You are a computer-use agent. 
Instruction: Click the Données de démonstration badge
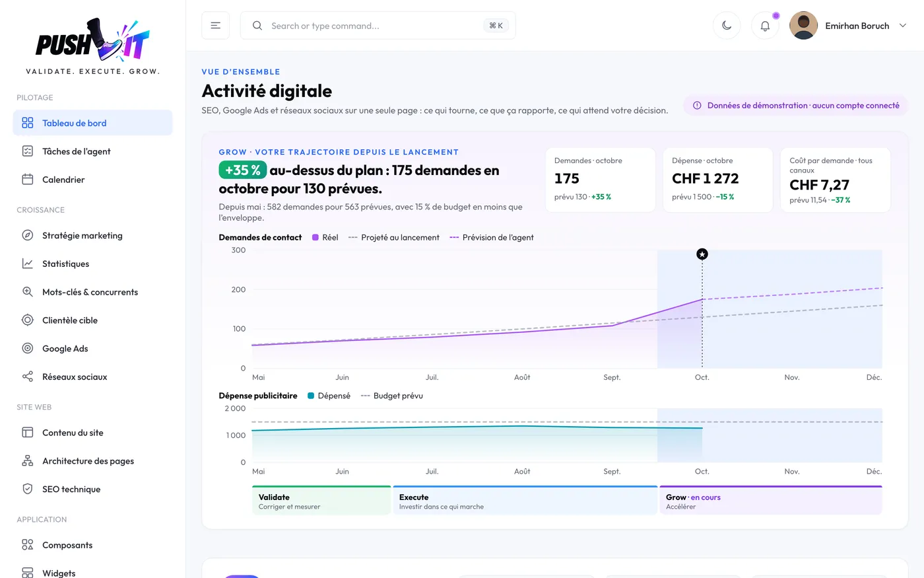point(796,106)
